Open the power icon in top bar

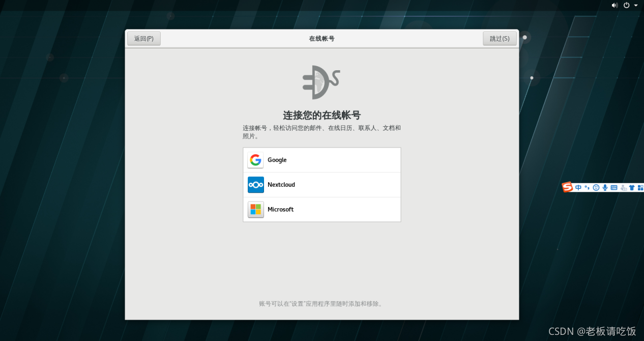tap(627, 5)
